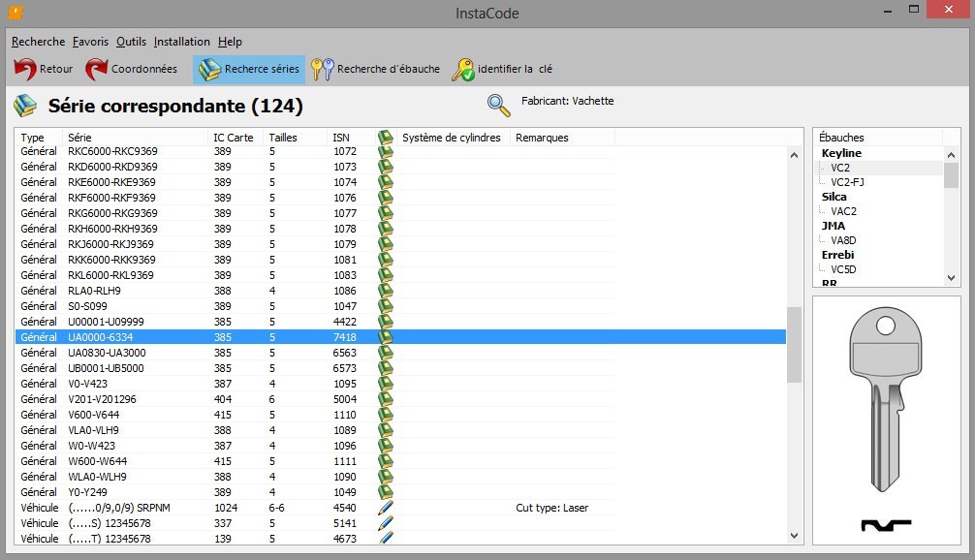Open book icon for selected UA0000-6334 row
Viewport: 975px width, 560px height.
(386, 337)
